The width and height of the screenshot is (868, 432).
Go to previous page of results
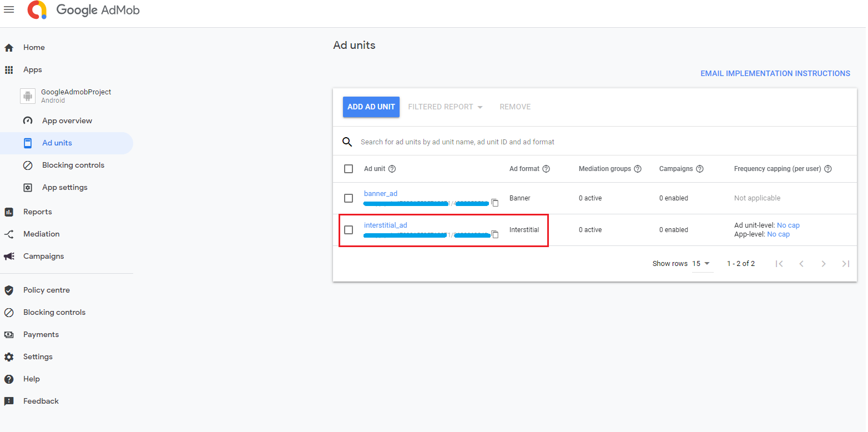(801, 264)
